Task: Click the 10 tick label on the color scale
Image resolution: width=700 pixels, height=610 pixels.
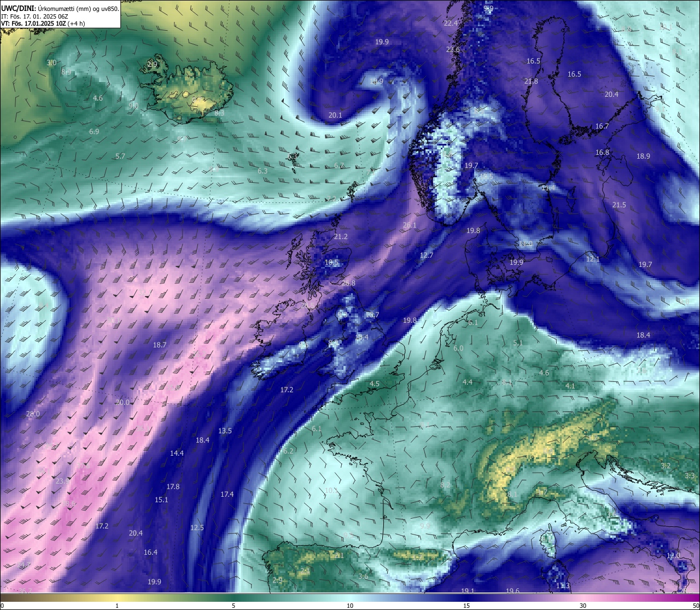Action: click(x=350, y=605)
